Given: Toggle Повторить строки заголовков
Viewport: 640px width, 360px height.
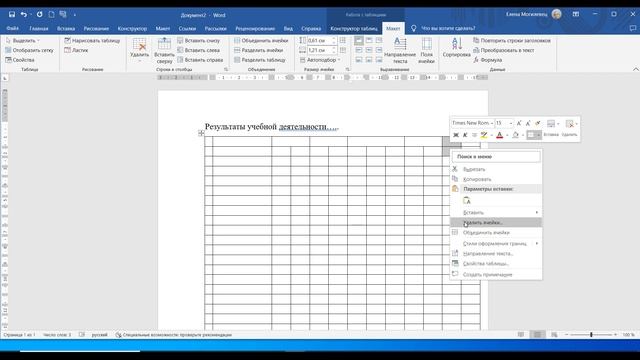Looking at the screenshot, I should (x=512, y=40).
